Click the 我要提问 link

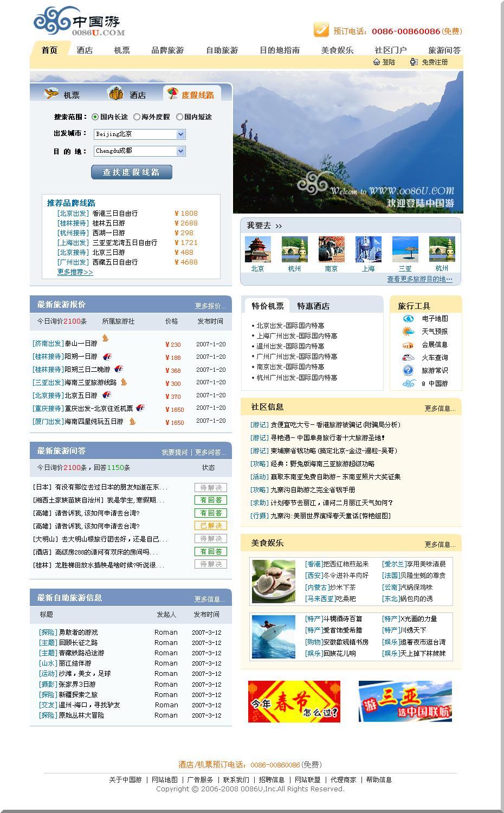pyautogui.click(x=175, y=452)
